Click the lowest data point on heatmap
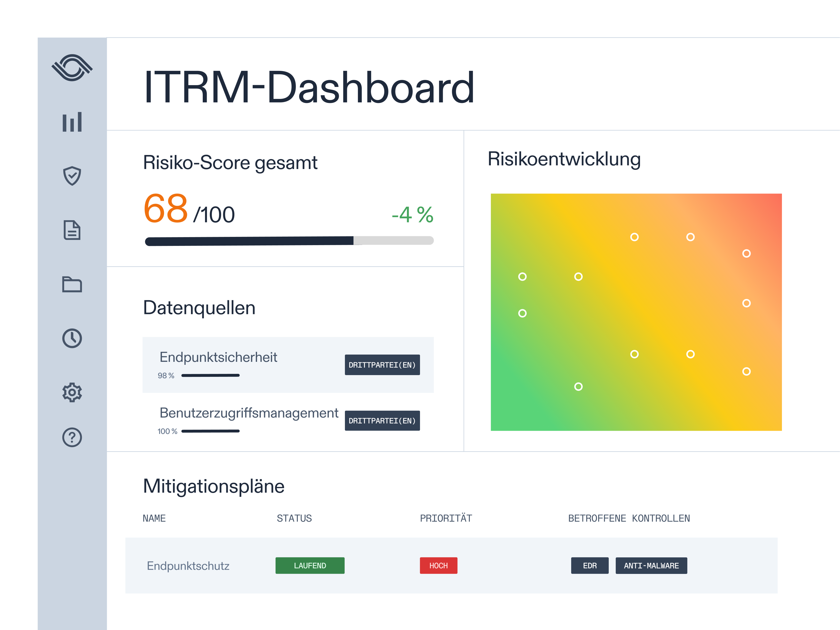 tap(578, 386)
